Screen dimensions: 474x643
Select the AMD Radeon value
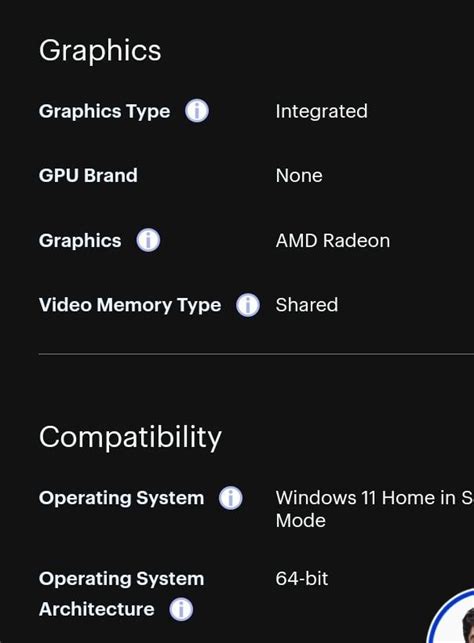[333, 240]
